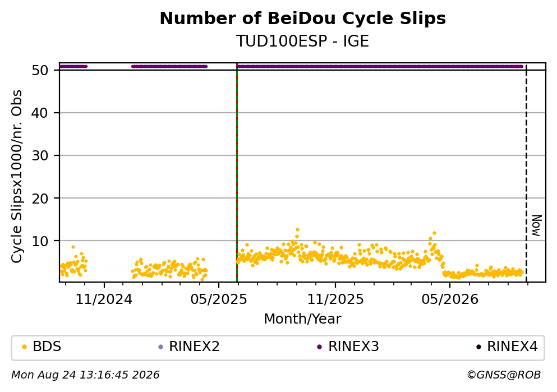Click the 10 y-axis tick label
Viewport: 557px width, 392px height.
coord(40,241)
